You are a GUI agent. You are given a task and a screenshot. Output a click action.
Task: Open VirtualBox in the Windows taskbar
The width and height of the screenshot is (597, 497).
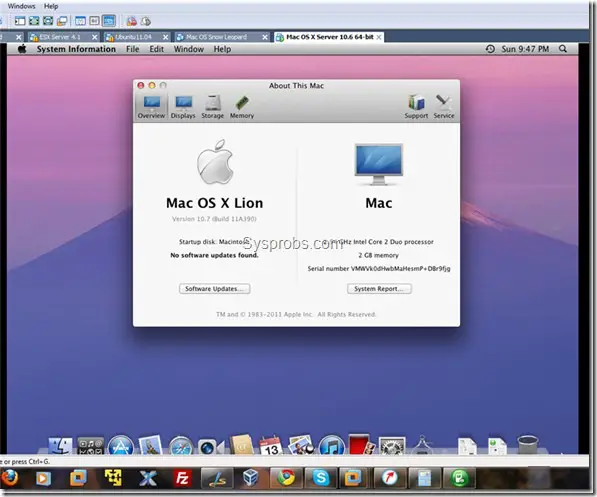[x=251, y=478]
